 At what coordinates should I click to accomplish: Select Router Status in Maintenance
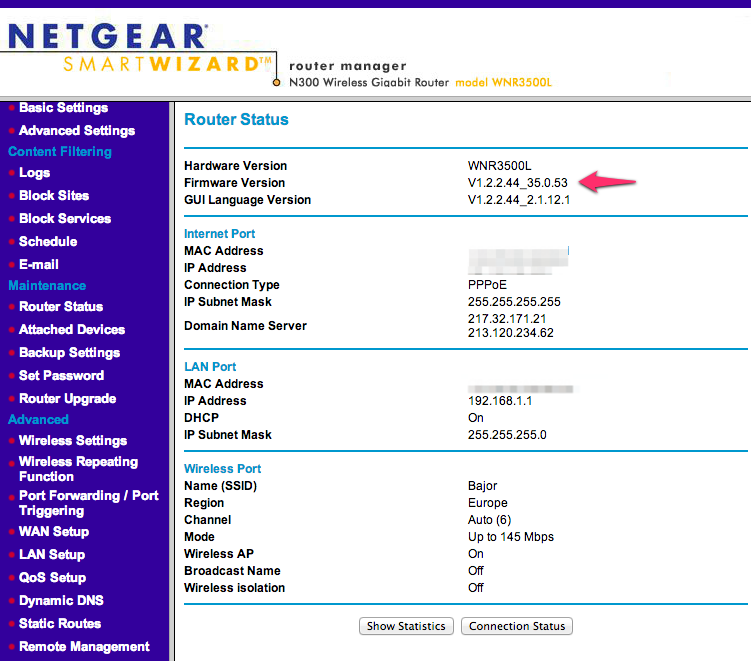coord(61,307)
